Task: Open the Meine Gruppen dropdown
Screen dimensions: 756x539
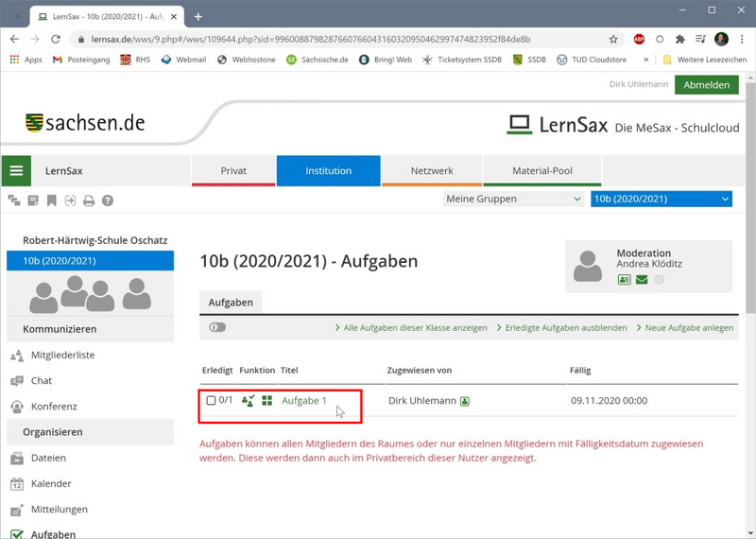Action: [x=513, y=199]
